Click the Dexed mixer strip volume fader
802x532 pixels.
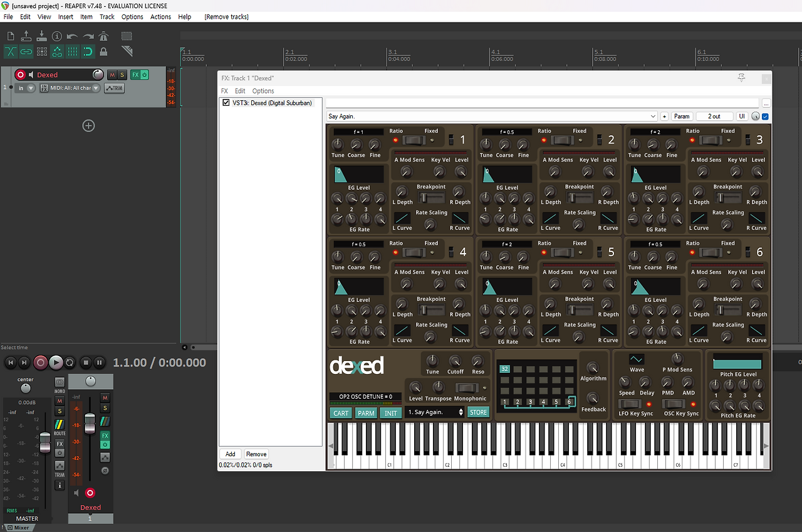pyautogui.click(x=90, y=424)
